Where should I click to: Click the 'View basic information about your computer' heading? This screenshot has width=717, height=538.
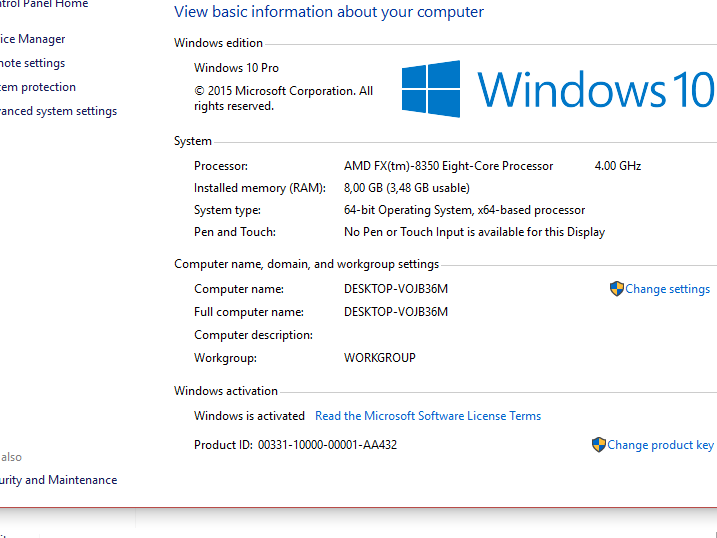click(x=329, y=12)
